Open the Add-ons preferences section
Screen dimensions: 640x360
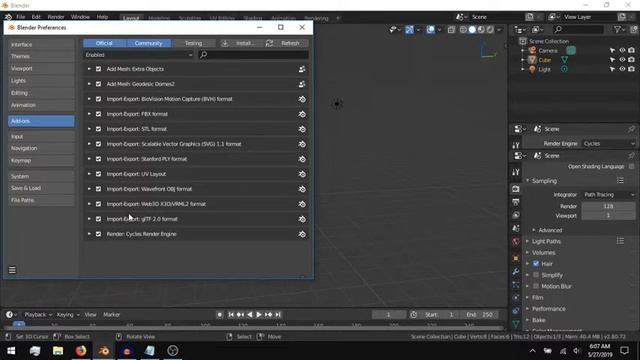point(41,121)
